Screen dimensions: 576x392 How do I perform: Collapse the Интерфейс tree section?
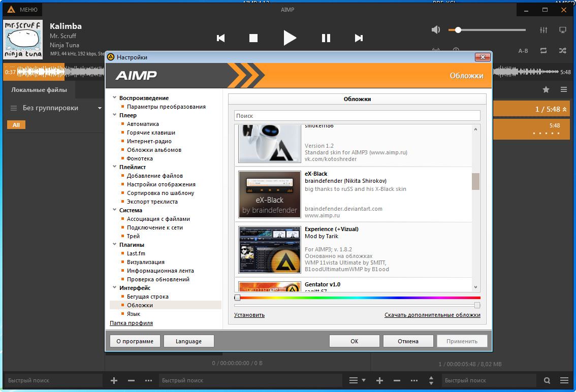(x=114, y=288)
